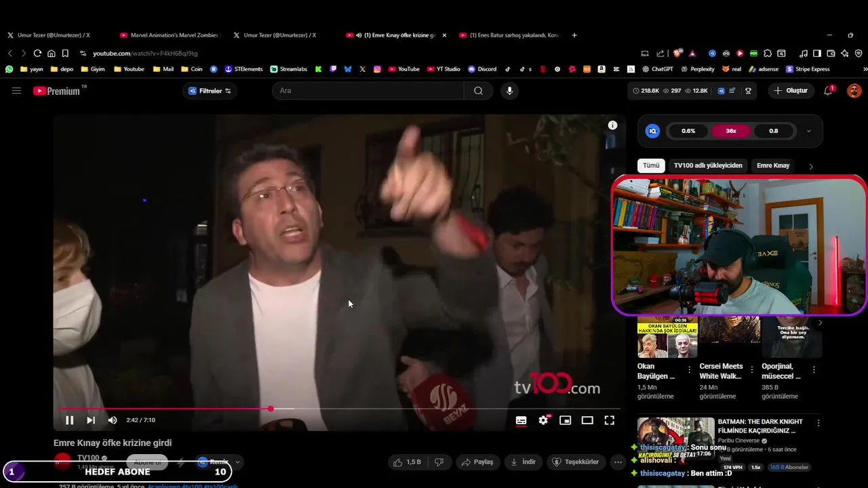Go to the browser home page
Viewport: 868px width, 488px height.
(x=51, y=53)
